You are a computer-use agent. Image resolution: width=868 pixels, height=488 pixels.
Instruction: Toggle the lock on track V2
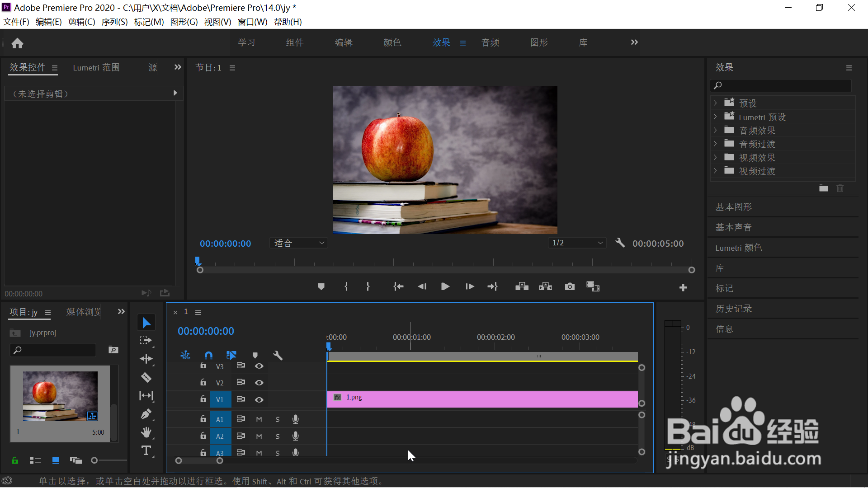coord(203,382)
